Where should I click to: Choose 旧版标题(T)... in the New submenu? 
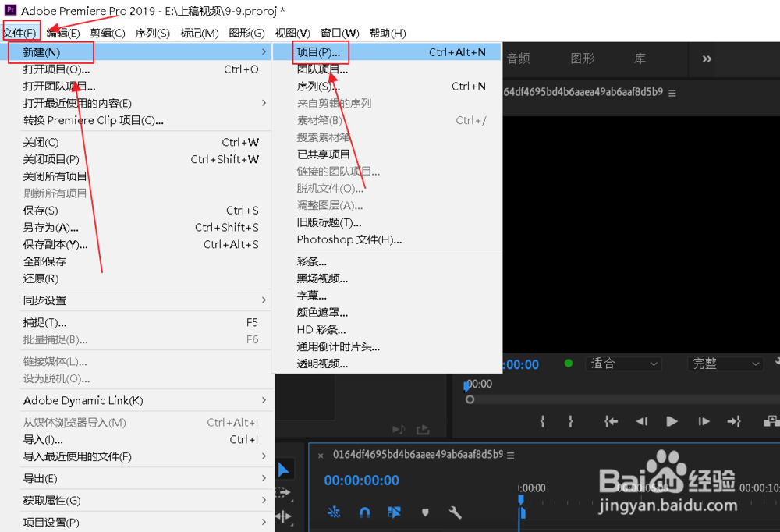[x=387, y=222]
